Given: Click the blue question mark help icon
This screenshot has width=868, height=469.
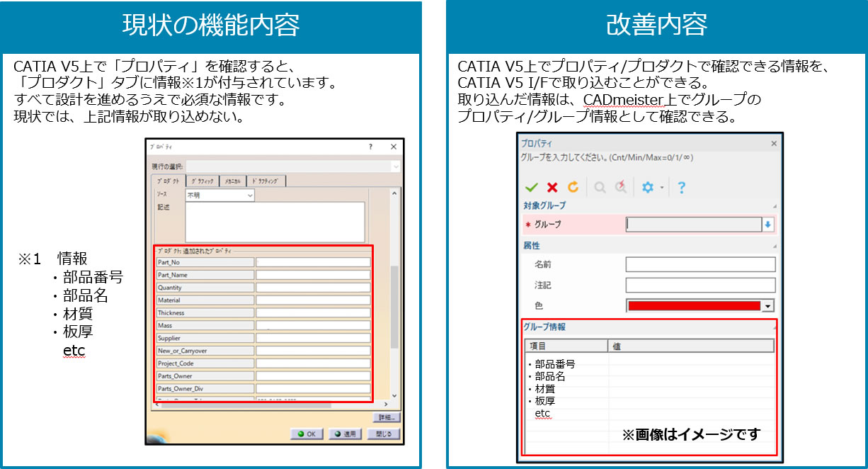Looking at the screenshot, I should 681,188.
